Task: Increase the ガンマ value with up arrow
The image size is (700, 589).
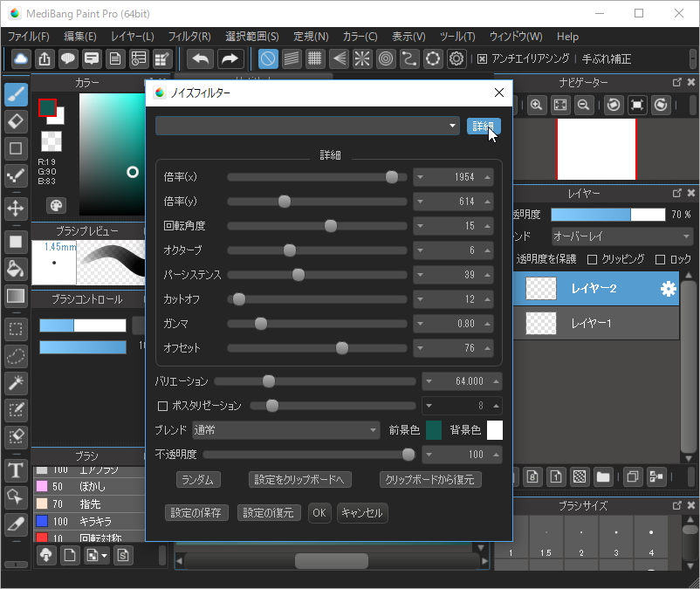Action: click(x=488, y=324)
